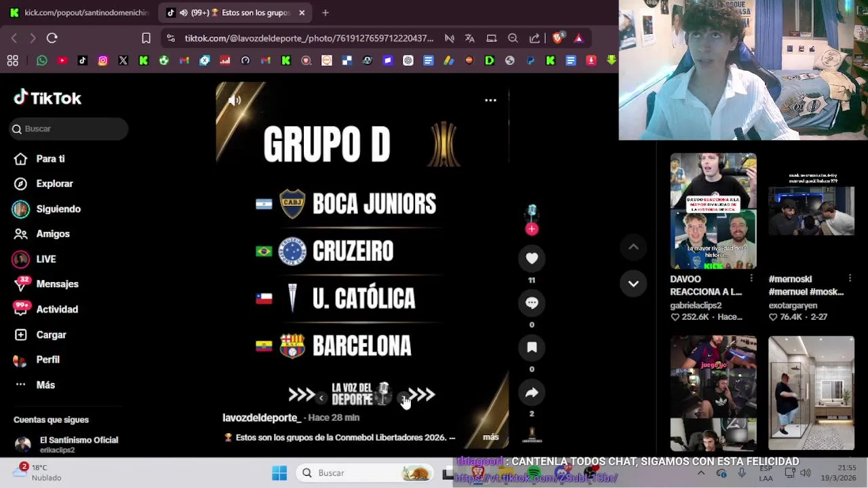Open YouTube bookmark
This screenshot has width=868, height=488.
(62, 61)
